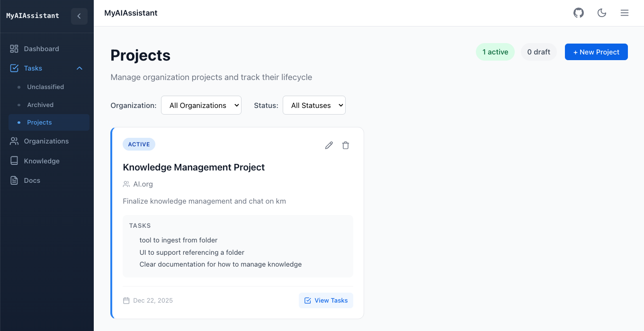This screenshot has width=644, height=331.
Task: Click the Docs file icon in sidebar
Action: point(14,180)
